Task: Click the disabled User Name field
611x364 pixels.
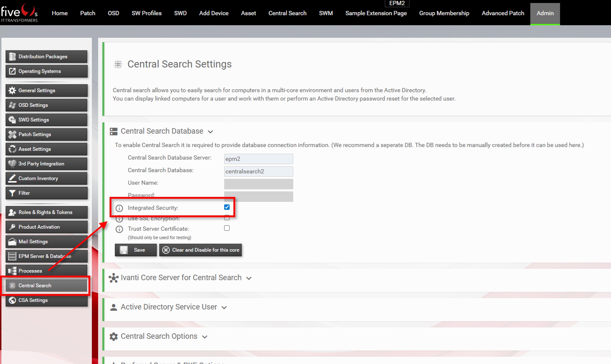Action: [258, 184]
